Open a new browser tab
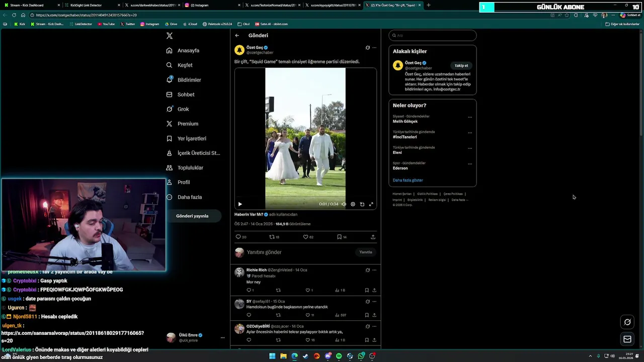The width and height of the screenshot is (644, 362). [429, 5]
